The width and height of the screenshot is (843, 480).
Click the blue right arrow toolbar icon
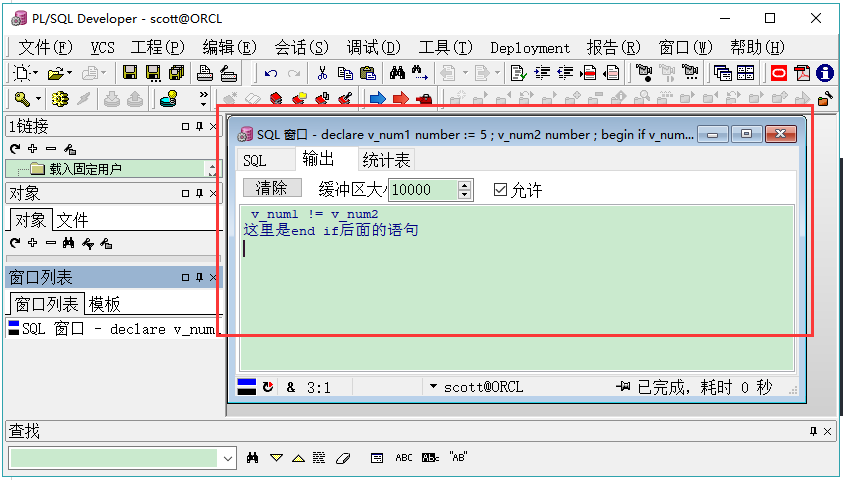pos(378,98)
